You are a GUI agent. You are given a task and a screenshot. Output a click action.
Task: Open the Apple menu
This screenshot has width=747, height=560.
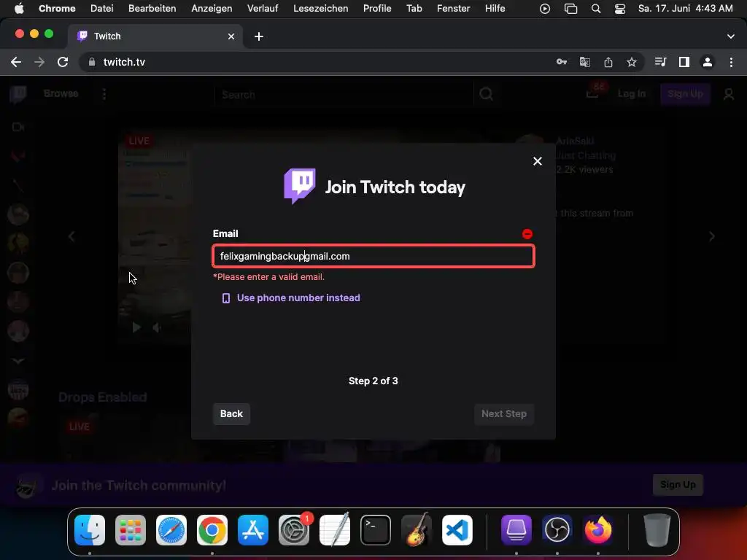point(19,9)
